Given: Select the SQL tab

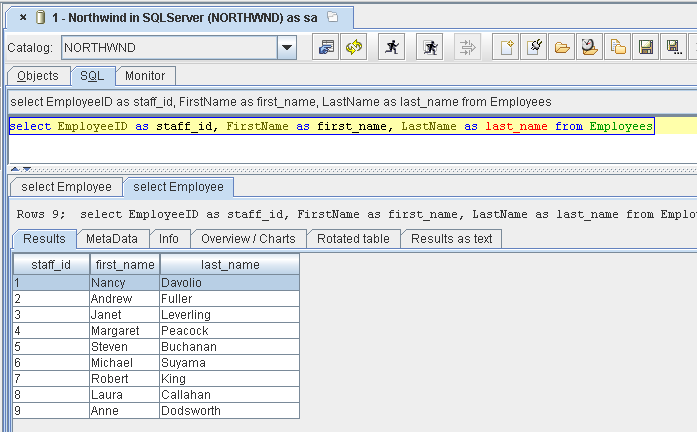Looking at the screenshot, I should click(x=92, y=76).
